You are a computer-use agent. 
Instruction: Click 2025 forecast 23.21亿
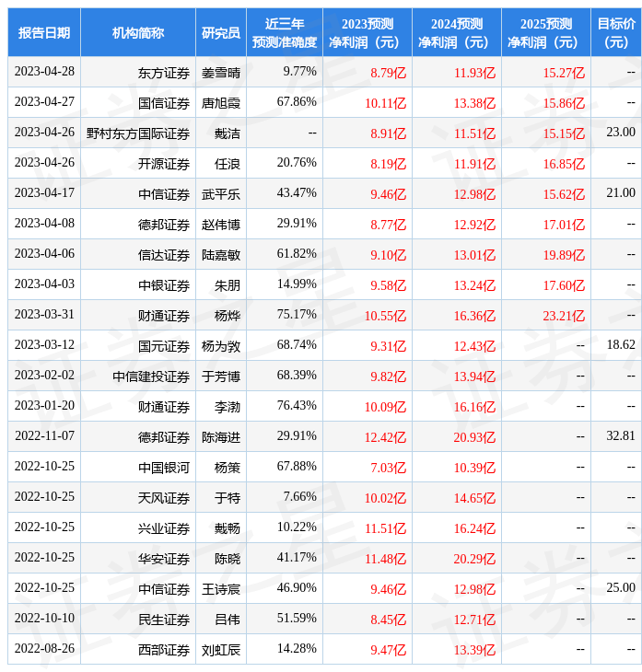coord(564,316)
